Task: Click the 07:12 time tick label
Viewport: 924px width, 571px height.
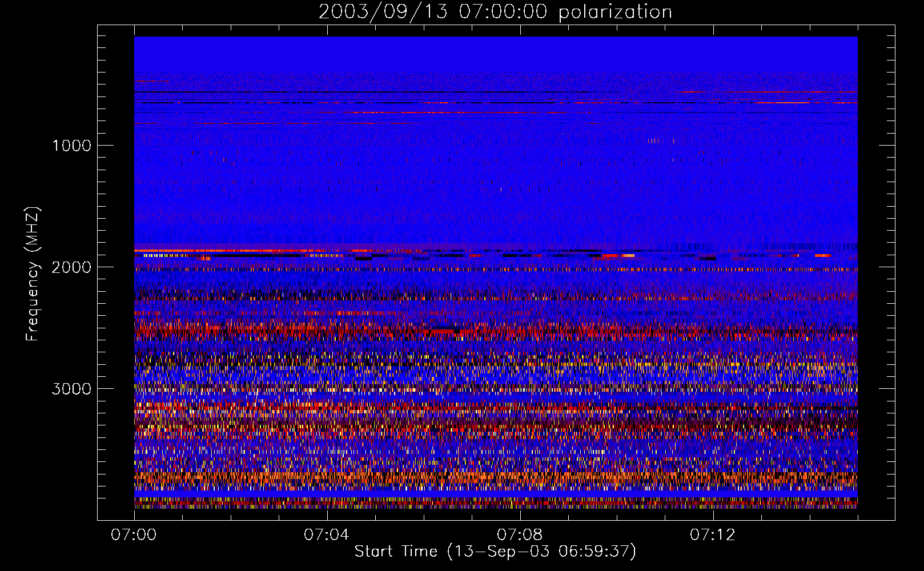Action: pyautogui.click(x=713, y=535)
